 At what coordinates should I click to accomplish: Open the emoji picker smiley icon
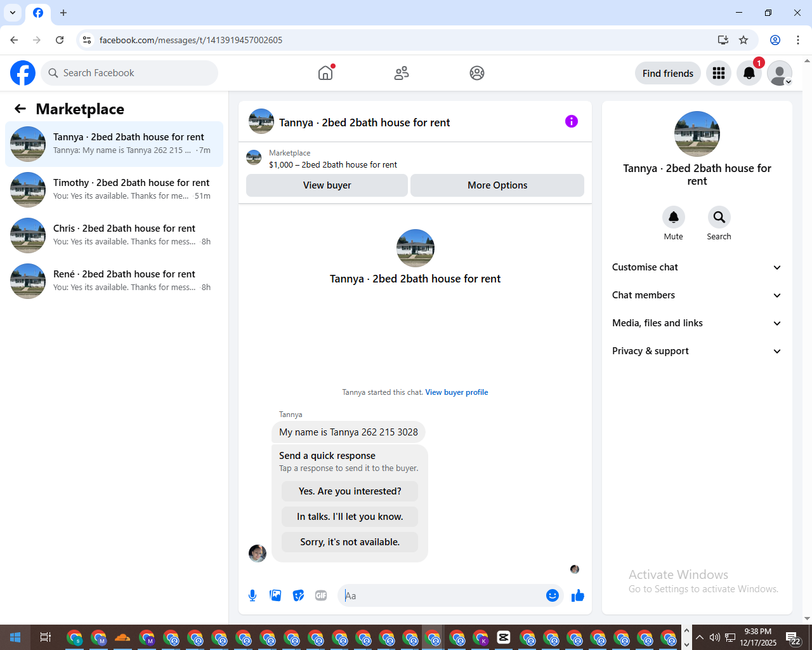click(x=553, y=595)
